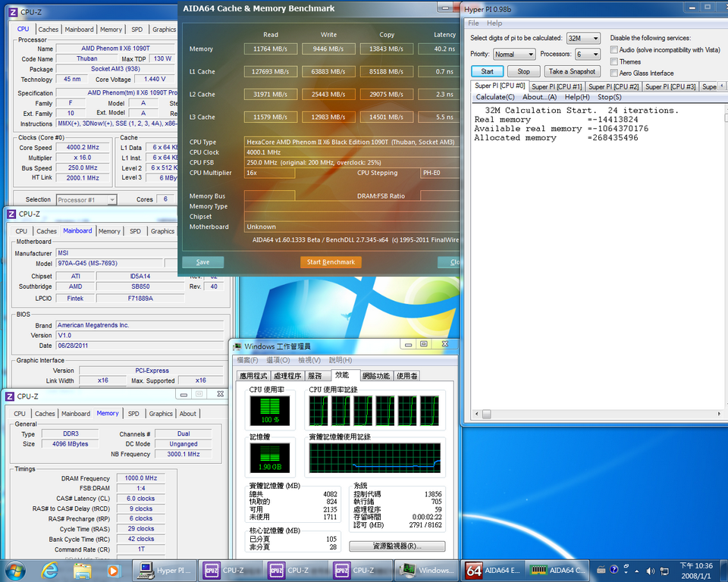Switch to Memory tab in Mainboard CPU-Z window
Screen dimensions: 728x582
click(109, 231)
